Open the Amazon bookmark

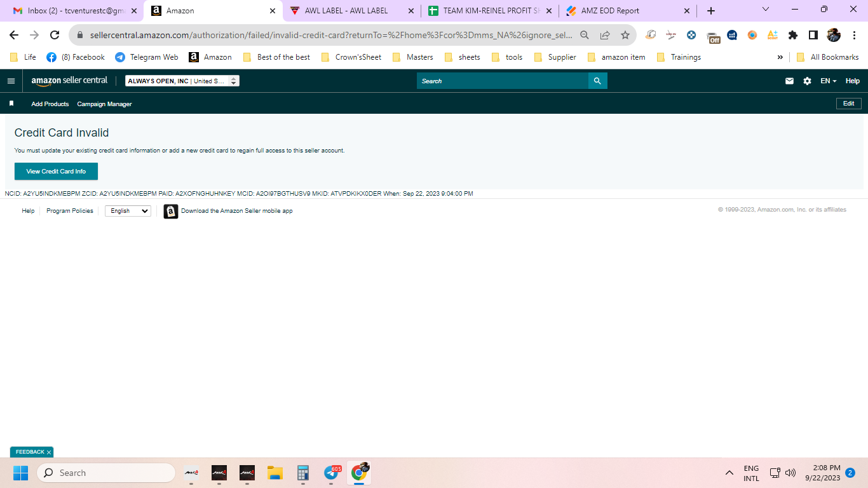pos(210,57)
